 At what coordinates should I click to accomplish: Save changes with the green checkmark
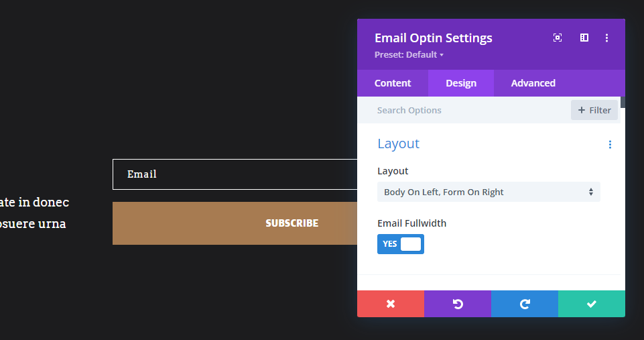592,304
